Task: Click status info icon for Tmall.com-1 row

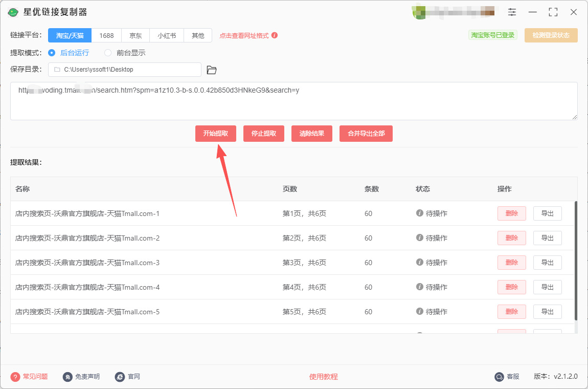Action: point(420,213)
